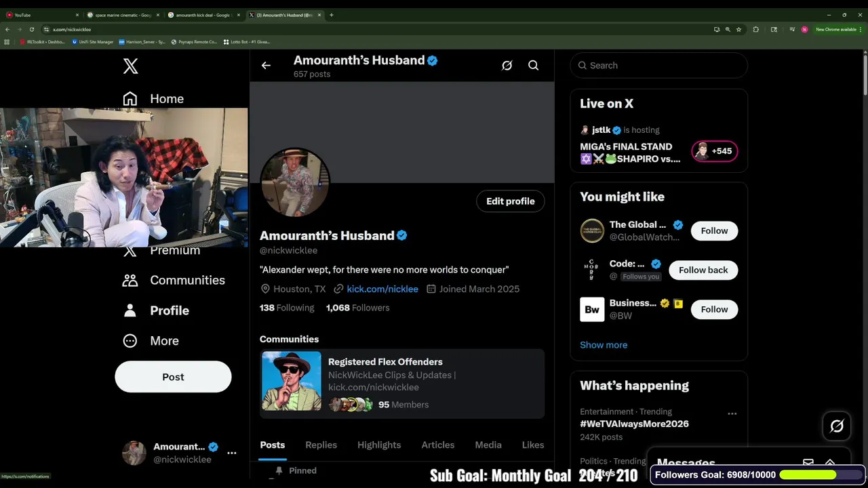Viewport: 868px width, 488px height.
Task: Open a new browser tab
Action: 331,15
